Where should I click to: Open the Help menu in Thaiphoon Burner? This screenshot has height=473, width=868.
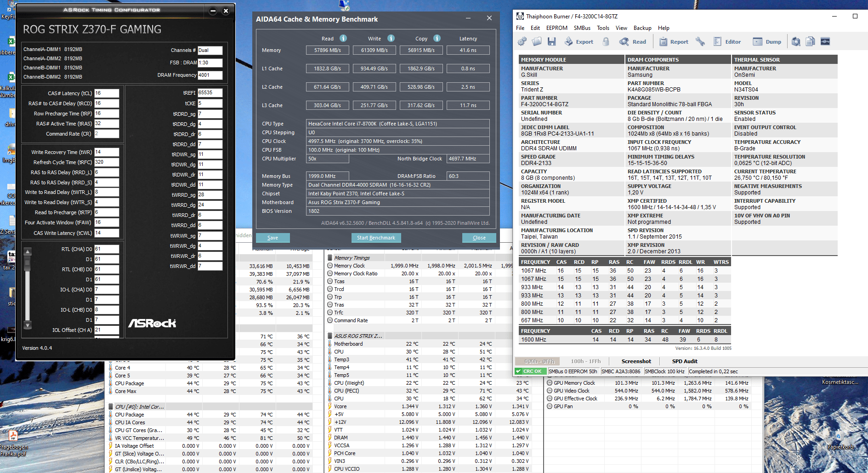pyautogui.click(x=664, y=28)
